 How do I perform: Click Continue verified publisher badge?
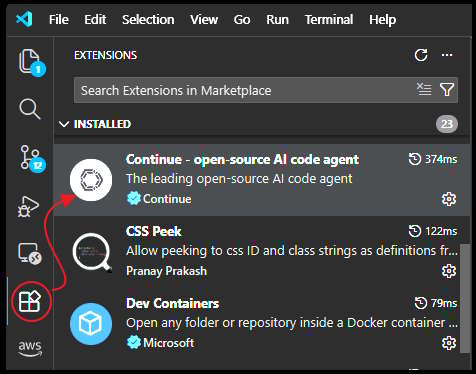point(134,199)
